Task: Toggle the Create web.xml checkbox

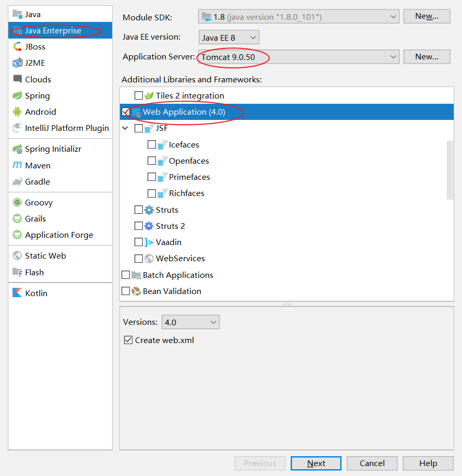Action: pos(128,340)
